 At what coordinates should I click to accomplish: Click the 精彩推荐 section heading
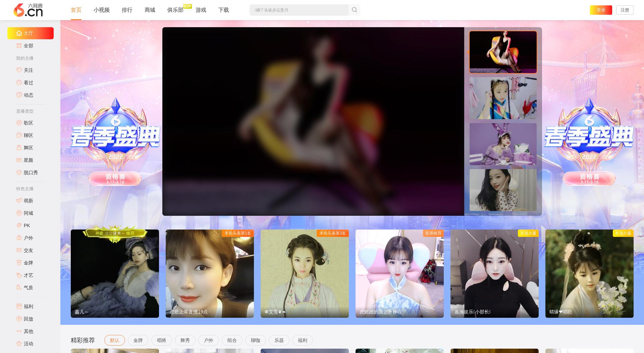click(x=83, y=340)
